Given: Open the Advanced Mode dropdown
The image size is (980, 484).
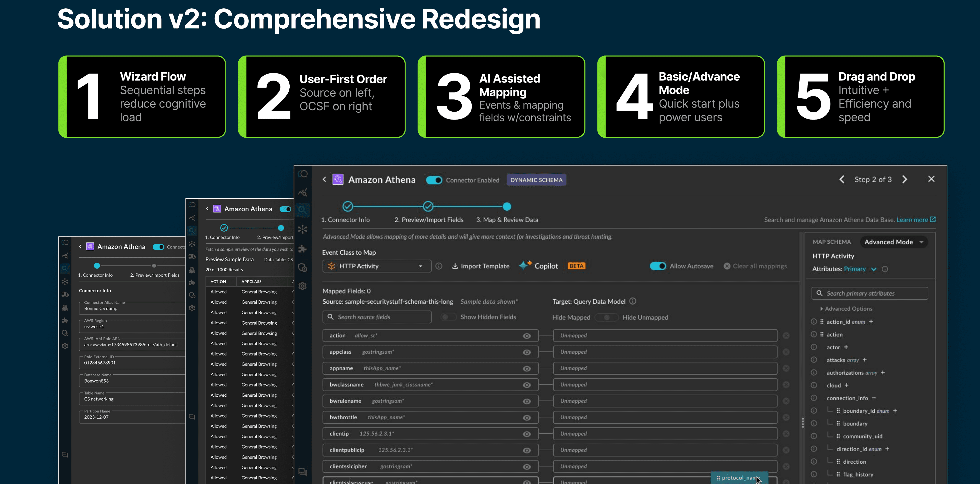Looking at the screenshot, I should click(894, 242).
